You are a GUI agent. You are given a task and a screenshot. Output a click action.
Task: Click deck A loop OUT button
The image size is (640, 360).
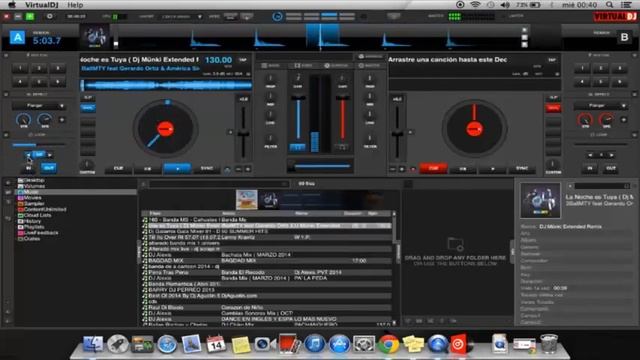point(49,168)
